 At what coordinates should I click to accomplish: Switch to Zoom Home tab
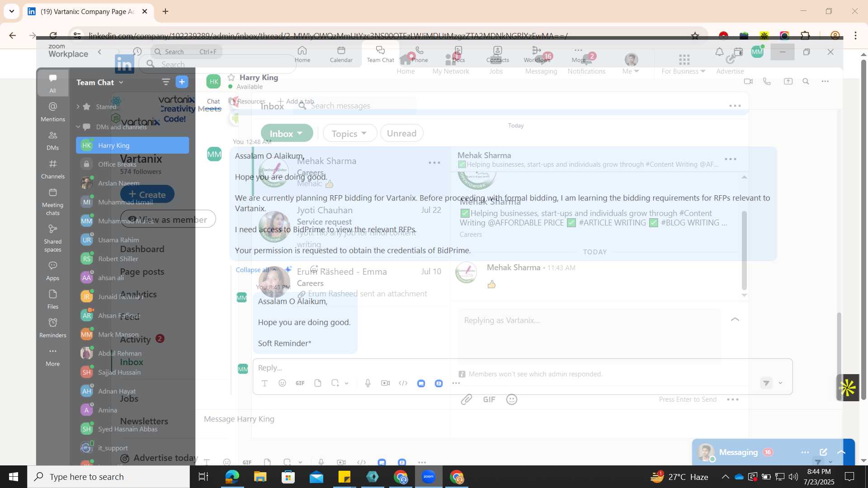pos(302,55)
